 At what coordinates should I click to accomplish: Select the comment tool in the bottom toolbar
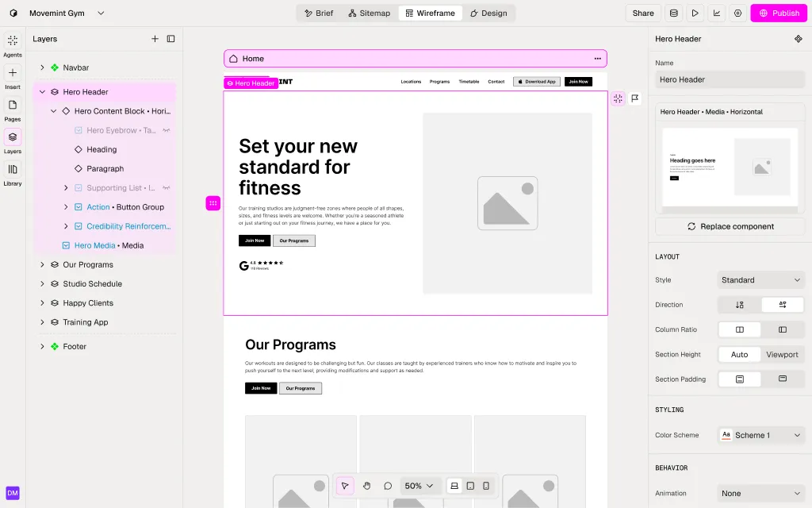388,486
